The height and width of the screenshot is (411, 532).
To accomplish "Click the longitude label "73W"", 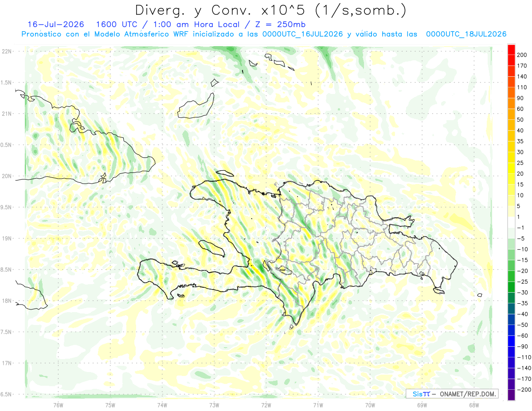I will coord(214,405).
